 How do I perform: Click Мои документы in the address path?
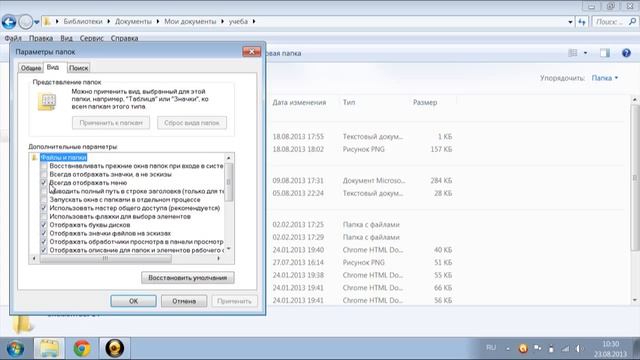click(190, 21)
